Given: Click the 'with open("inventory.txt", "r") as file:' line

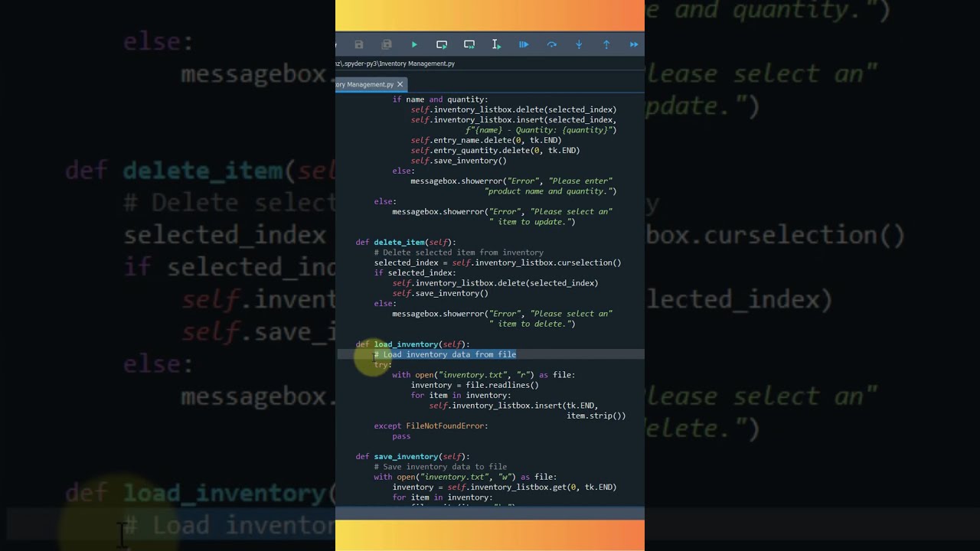Looking at the screenshot, I should (484, 375).
